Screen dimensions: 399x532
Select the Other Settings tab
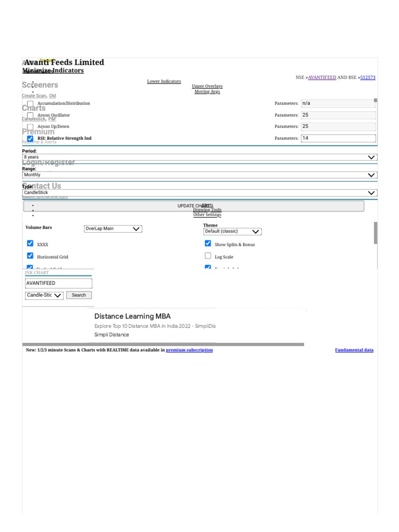tap(207, 215)
